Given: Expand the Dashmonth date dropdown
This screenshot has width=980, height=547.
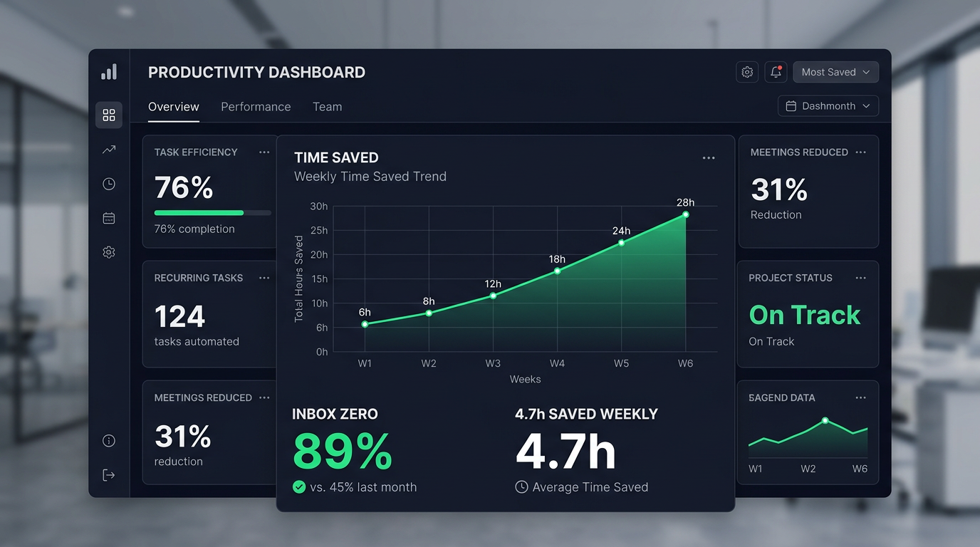Looking at the screenshot, I should click(x=828, y=106).
